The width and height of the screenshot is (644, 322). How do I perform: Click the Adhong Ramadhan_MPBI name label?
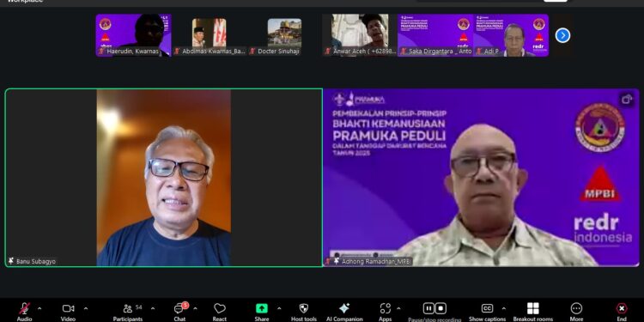coord(376,261)
